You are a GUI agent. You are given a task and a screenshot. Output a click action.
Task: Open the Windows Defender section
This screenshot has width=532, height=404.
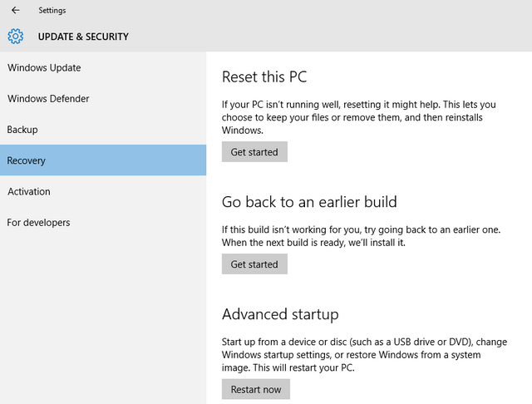(103, 98)
